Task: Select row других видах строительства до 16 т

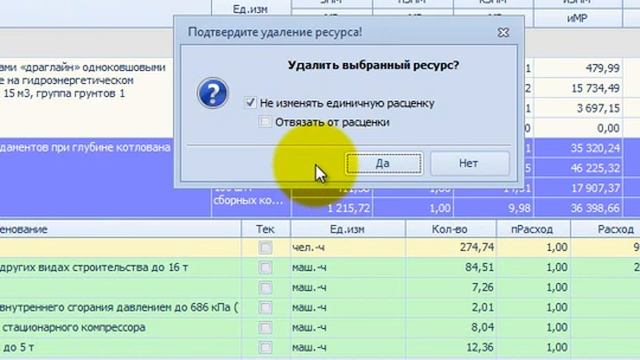Action: 94,267
